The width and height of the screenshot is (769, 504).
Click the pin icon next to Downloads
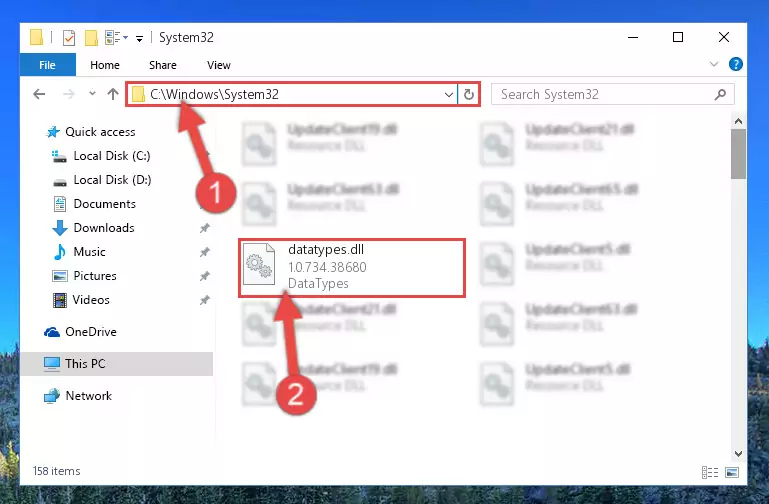pos(205,228)
